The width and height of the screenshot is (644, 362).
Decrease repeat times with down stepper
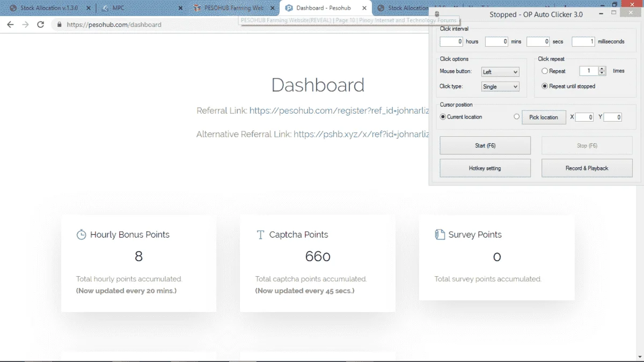coord(602,73)
